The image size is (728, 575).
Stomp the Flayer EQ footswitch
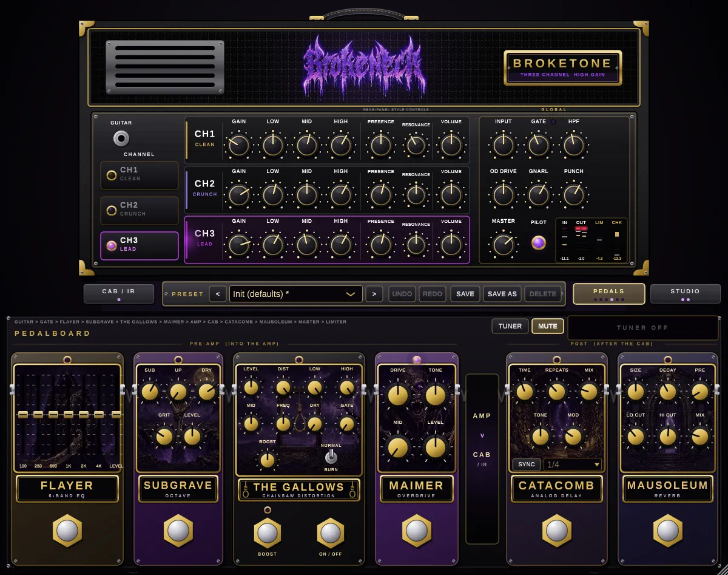point(67,531)
